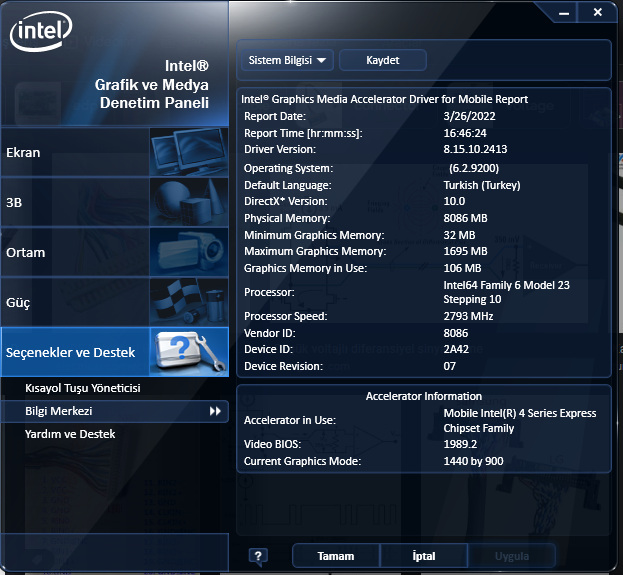Click the Grafik ve Medya Denetim Paneli title
This screenshot has height=575, width=623.
[151, 94]
